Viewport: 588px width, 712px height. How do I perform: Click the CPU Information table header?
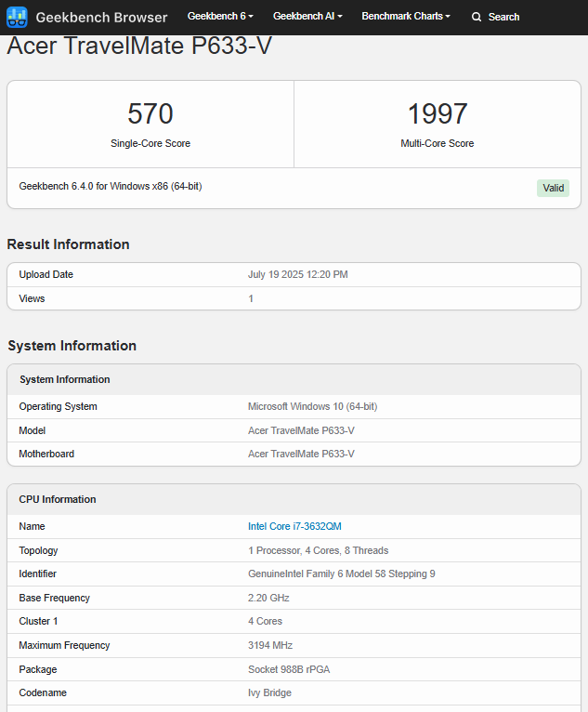click(58, 499)
